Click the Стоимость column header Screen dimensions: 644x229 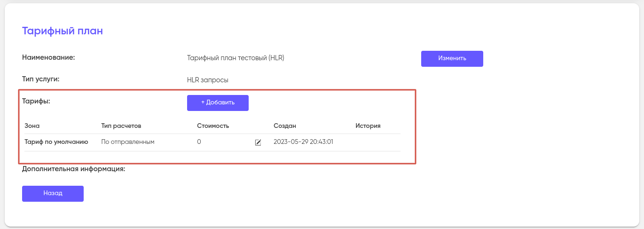pyautogui.click(x=213, y=126)
